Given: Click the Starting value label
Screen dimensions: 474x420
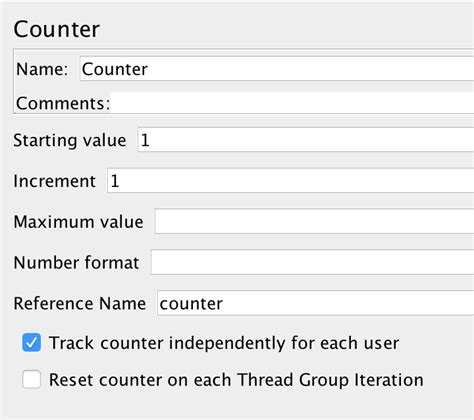Looking at the screenshot, I should 70,140.
